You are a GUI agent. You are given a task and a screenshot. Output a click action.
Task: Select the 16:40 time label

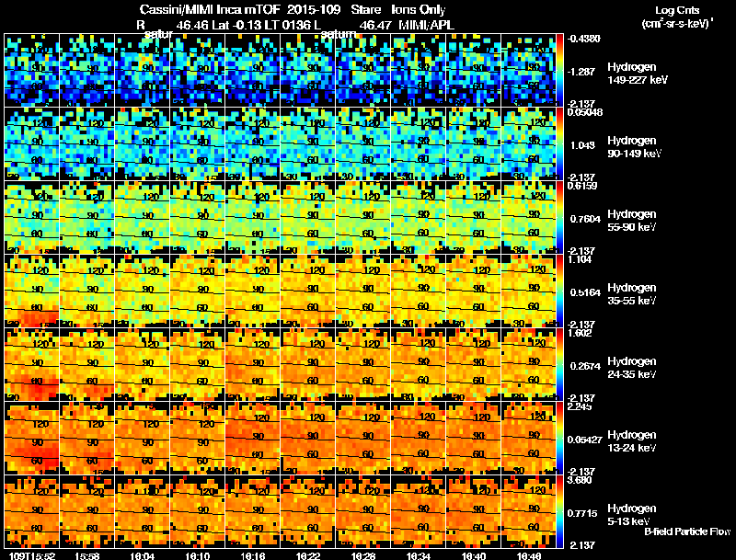point(474,555)
